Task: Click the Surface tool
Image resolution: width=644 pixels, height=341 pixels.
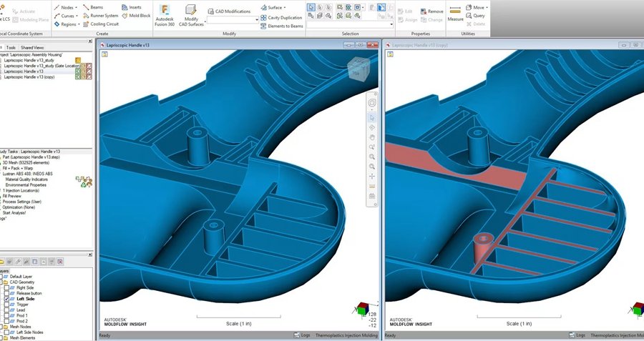Action: pyautogui.click(x=271, y=7)
